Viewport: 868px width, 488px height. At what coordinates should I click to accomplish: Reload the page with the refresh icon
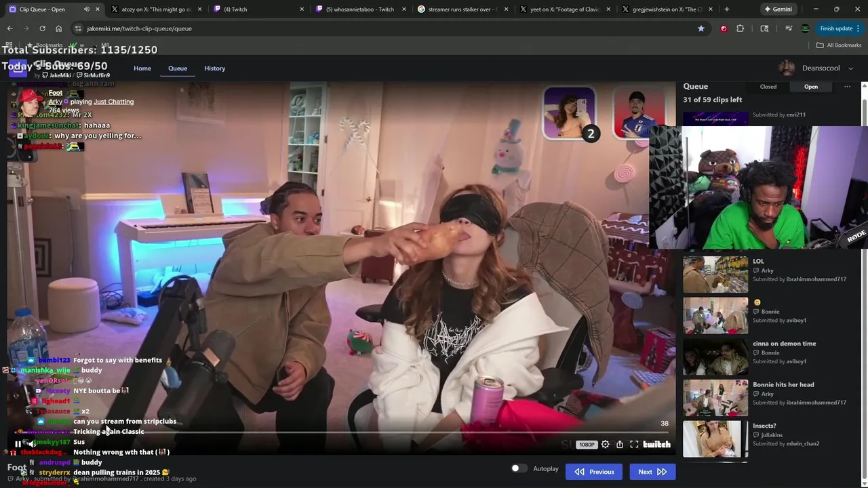(42, 28)
